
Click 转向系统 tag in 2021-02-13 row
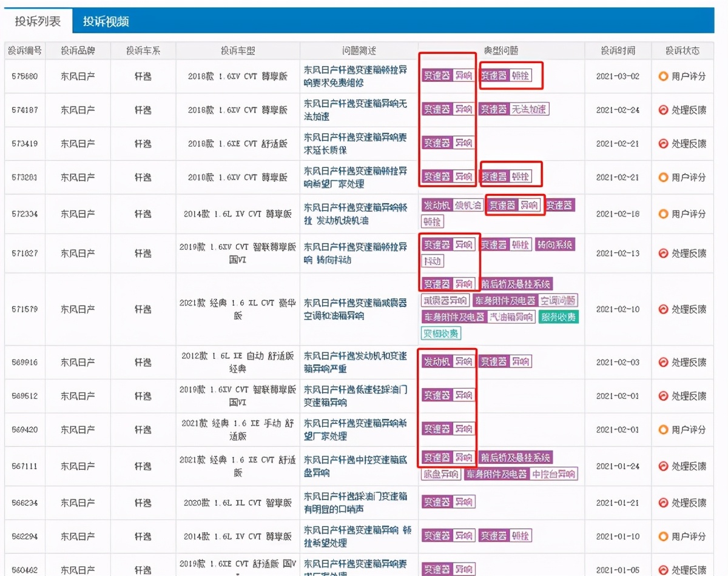[555, 245]
